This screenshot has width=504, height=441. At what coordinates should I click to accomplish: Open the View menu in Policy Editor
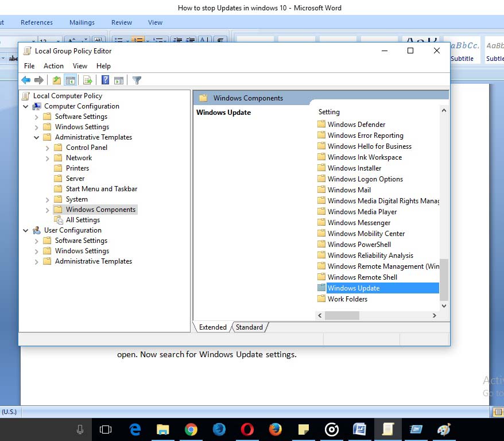click(80, 66)
